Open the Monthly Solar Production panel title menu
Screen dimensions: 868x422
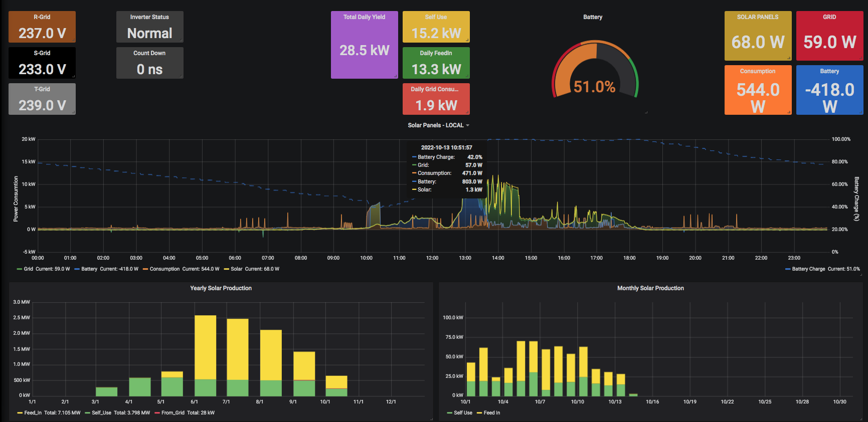click(x=650, y=288)
